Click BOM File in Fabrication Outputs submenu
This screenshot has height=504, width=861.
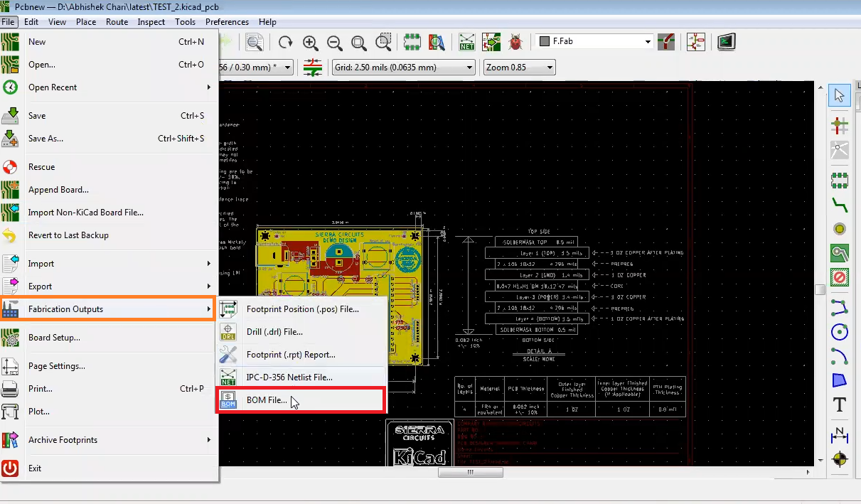(x=267, y=400)
